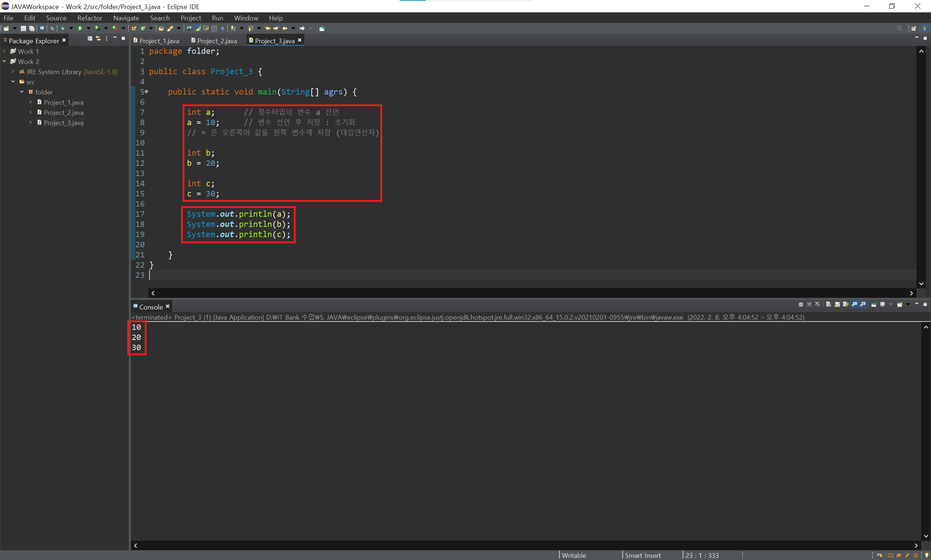Click the editor vertical scroll down arrow
Image resolution: width=931 pixels, height=560 pixels.
[921, 284]
